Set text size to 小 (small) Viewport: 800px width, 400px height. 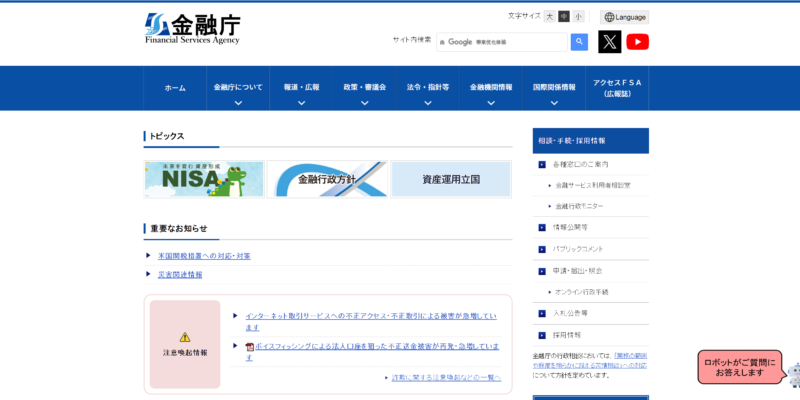pyautogui.click(x=578, y=16)
